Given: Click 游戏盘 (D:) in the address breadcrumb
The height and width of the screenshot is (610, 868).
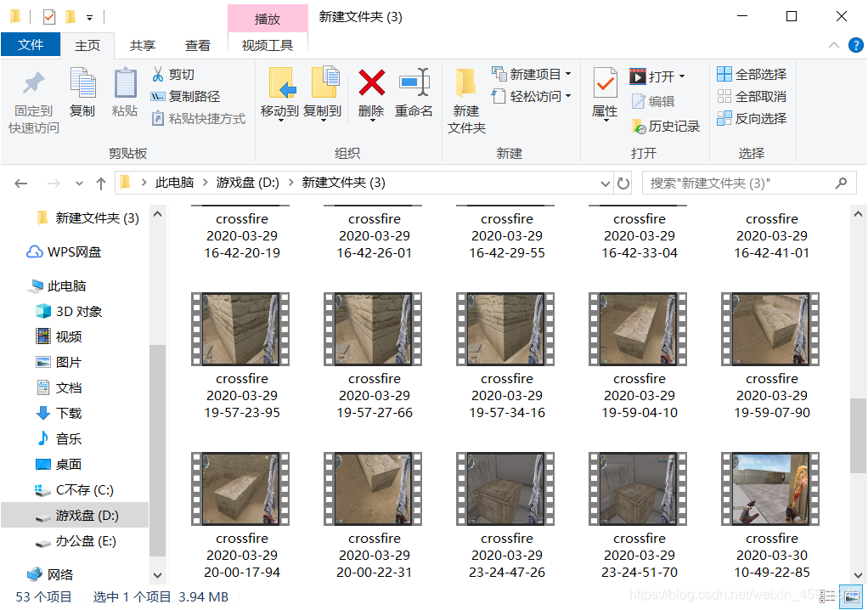Looking at the screenshot, I should pyautogui.click(x=247, y=183).
